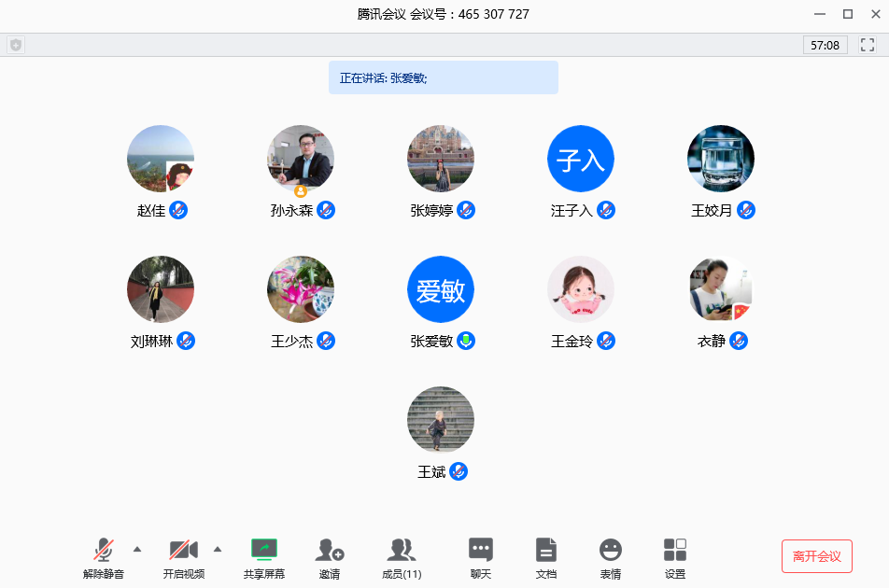This screenshot has height=588, width=889.
Task: Click the Leave Meeting (离开会议) button
Action: [816, 556]
